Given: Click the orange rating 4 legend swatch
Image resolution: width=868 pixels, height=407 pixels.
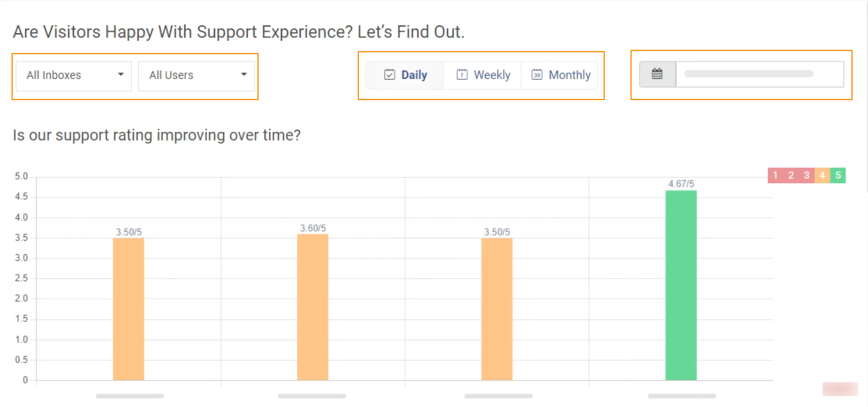Looking at the screenshot, I should tap(822, 175).
